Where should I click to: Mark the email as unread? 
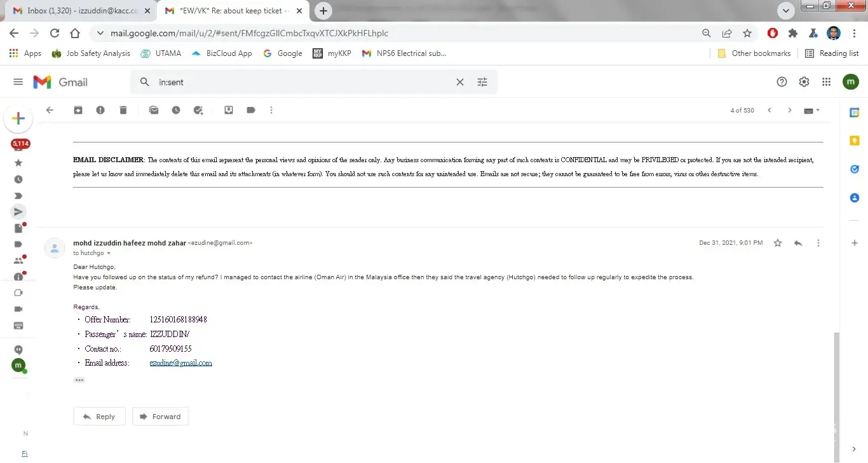coord(154,110)
